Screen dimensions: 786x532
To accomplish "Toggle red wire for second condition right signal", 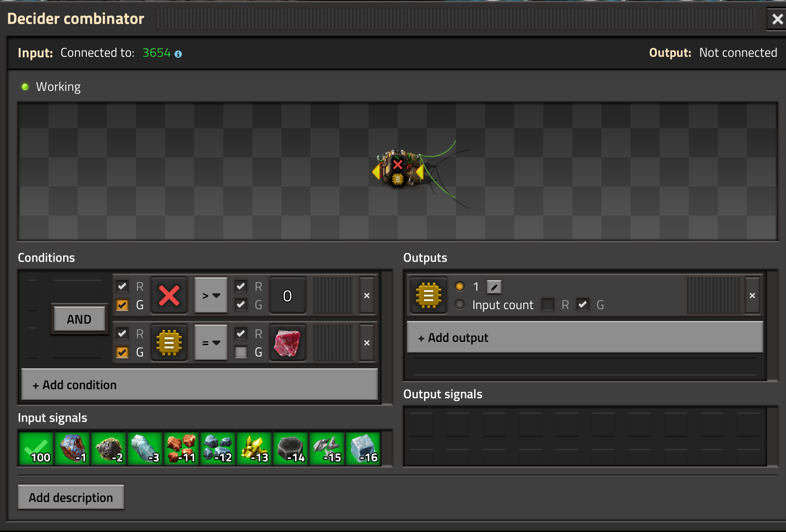I will click(241, 334).
